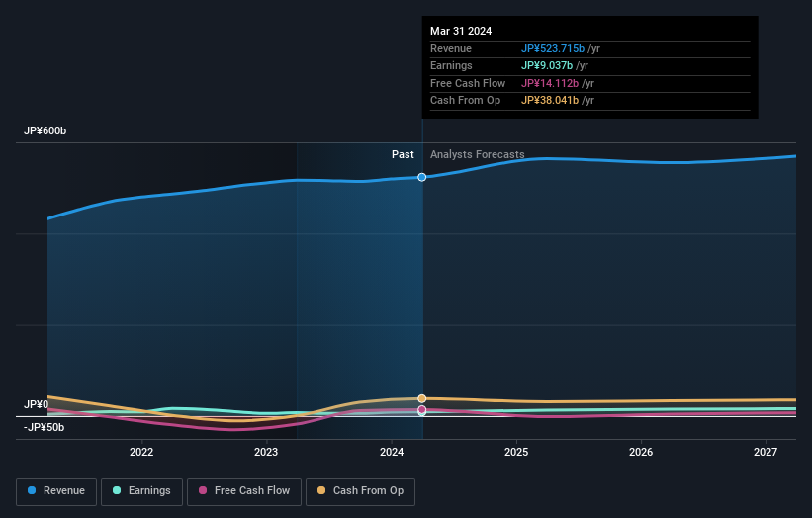Select the 2027 x-axis label
This screenshot has height=518, width=812.
(766, 452)
